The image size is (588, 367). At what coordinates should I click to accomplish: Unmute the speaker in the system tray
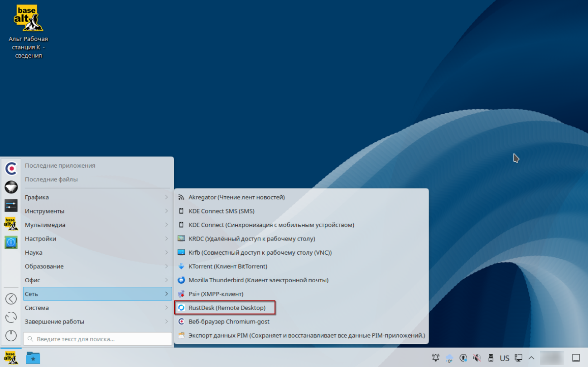(477, 358)
